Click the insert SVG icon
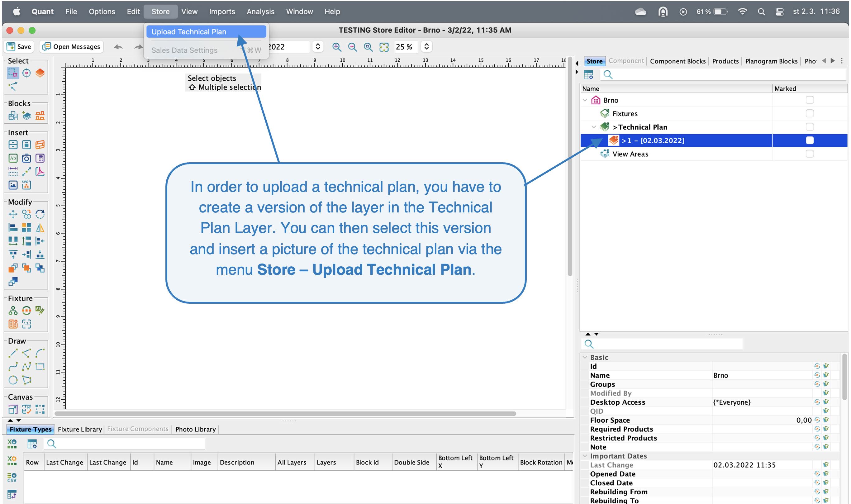Screen dimensions: 851x504 (26, 185)
